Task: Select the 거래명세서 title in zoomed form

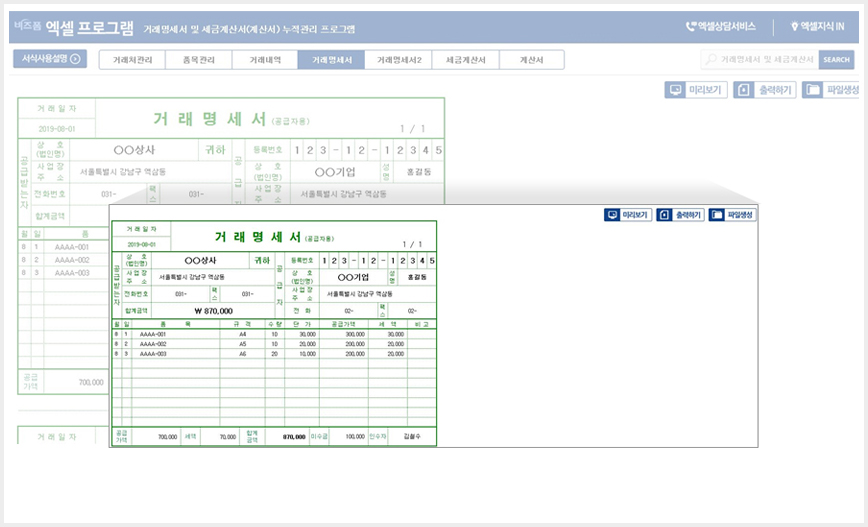Action: [258, 237]
